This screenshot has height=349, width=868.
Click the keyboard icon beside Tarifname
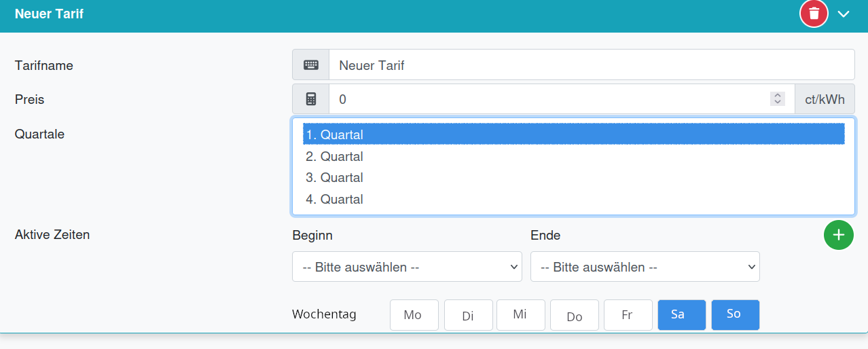tap(310, 65)
